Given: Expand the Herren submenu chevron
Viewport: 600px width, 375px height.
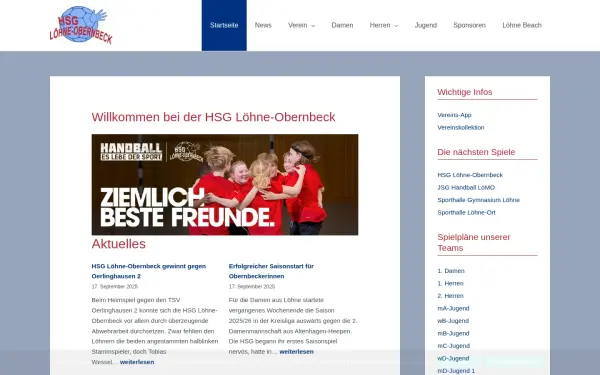Looking at the screenshot, I should pyautogui.click(x=396, y=26).
